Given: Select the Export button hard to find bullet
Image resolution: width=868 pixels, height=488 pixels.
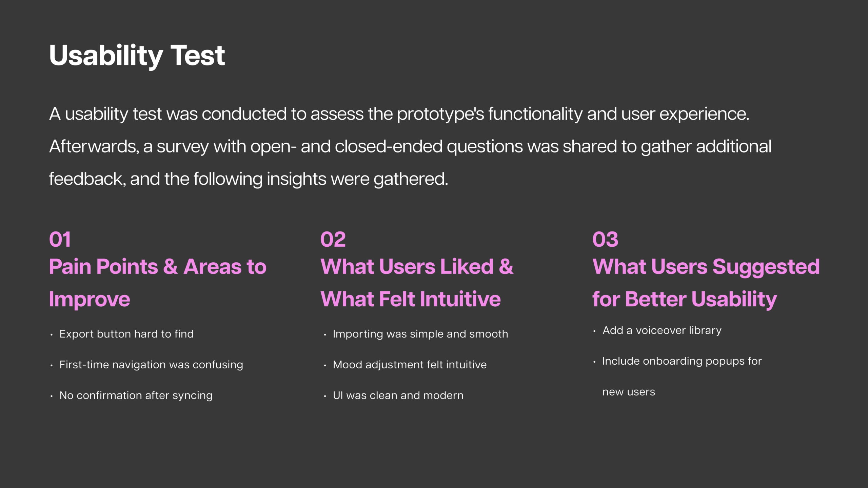Looking at the screenshot, I should click(x=126, y=334).
